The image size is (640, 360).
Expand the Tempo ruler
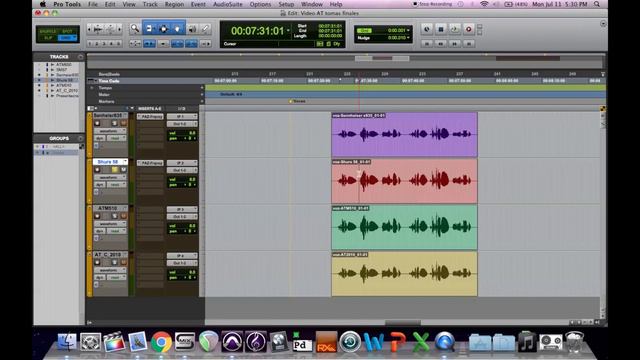click(x=92, y=88)
